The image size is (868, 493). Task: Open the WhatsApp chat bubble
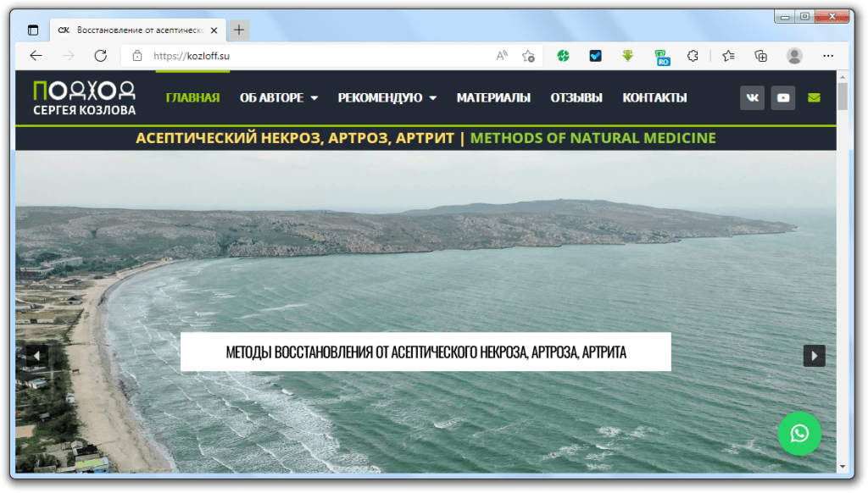[x=798, y=434]
